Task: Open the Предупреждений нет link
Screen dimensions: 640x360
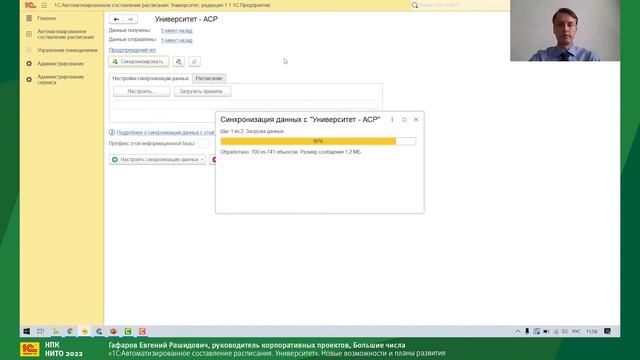Action: (x=132, y=50)
